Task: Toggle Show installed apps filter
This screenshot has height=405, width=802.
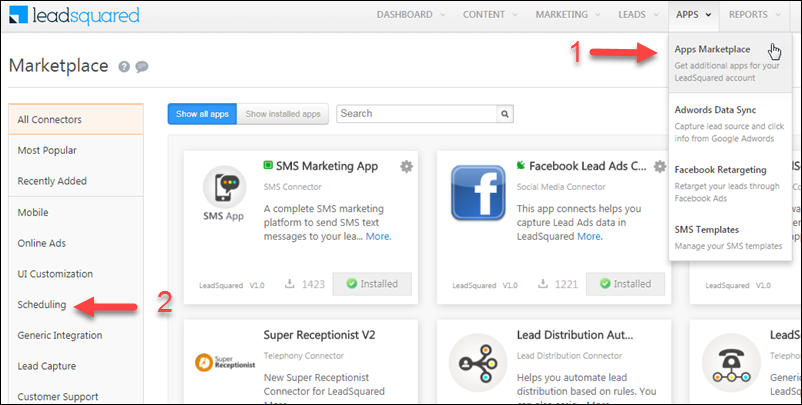Action: pyautogui.click(x=283, y=114)
